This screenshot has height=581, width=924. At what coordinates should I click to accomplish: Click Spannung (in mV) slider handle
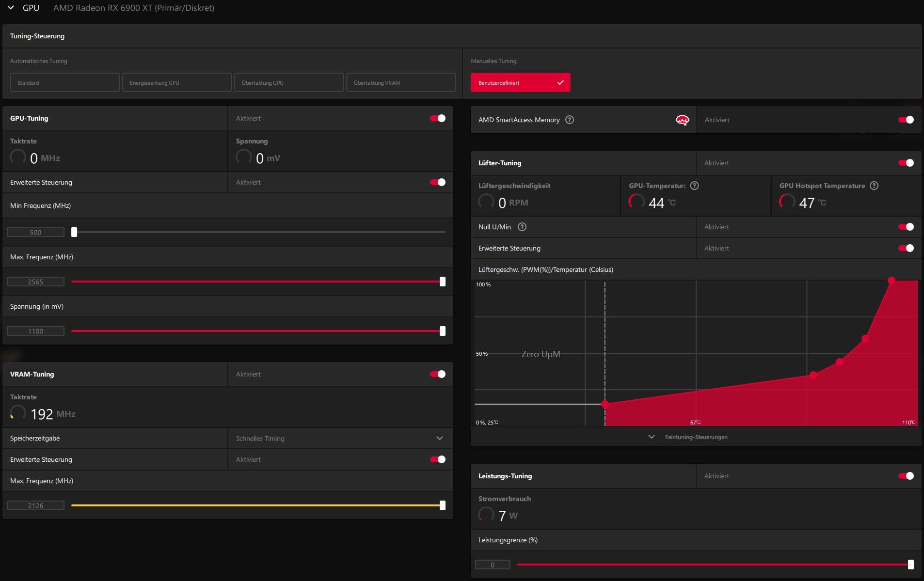443,331
